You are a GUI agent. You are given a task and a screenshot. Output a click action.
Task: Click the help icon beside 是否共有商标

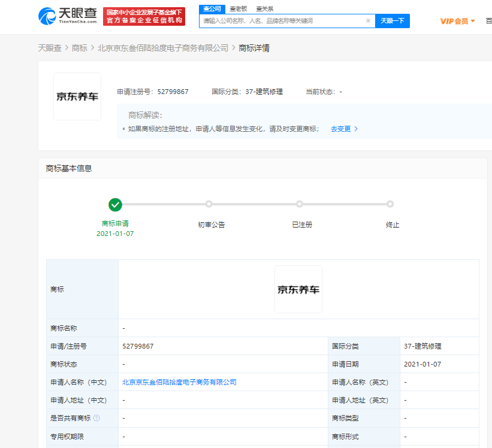(x=96, y=418)
